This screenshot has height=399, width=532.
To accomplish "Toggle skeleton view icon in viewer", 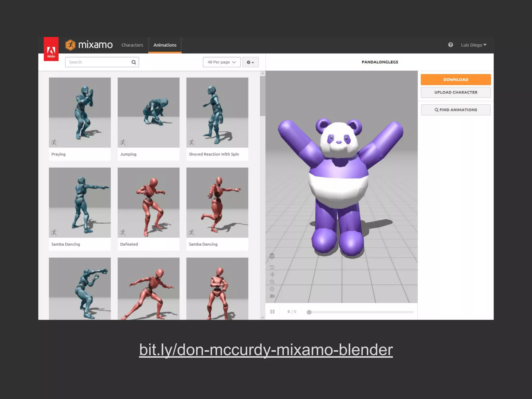I will pyautogui.click(x=272, y=256).
